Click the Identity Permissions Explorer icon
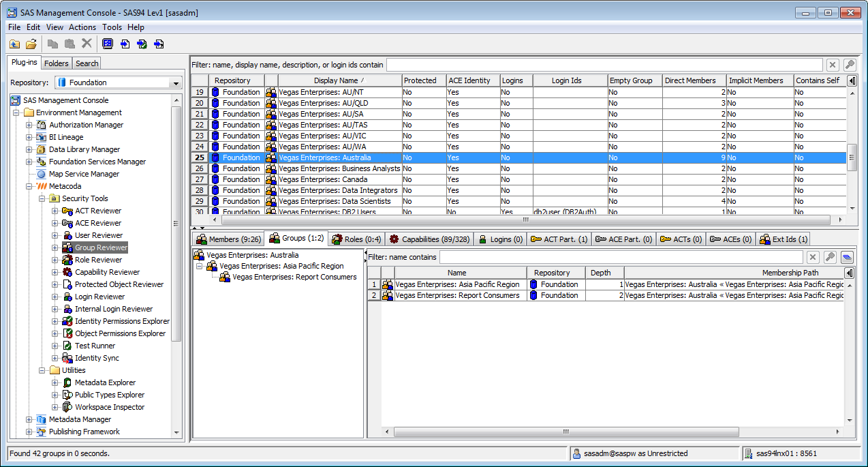The width and height of the screenshot is (868, 467). click(67, 321)
